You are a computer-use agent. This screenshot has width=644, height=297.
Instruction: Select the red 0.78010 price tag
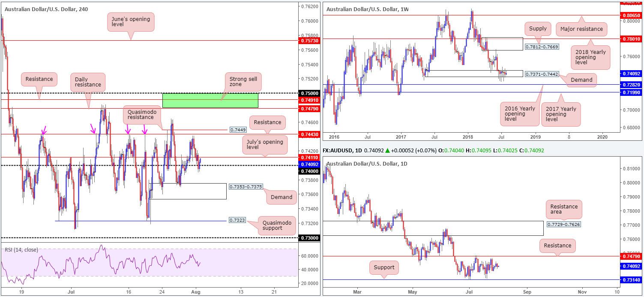[632, 39]
